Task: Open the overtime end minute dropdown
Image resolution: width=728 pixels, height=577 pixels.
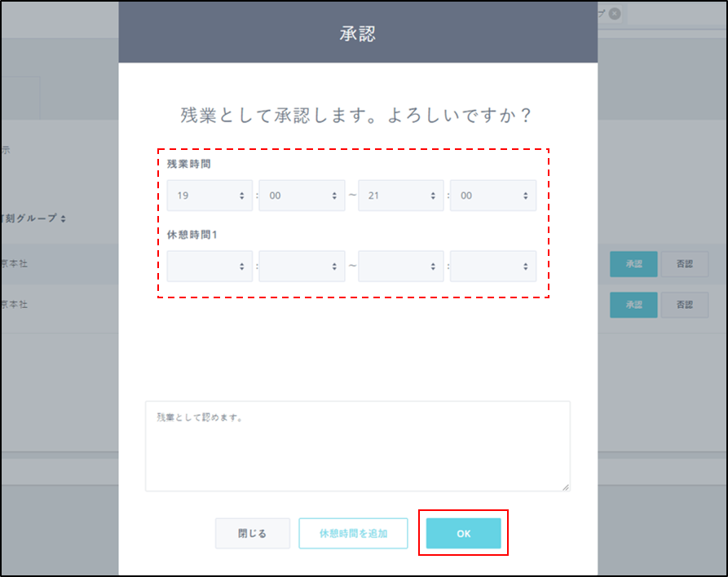Action: (492, 196)
